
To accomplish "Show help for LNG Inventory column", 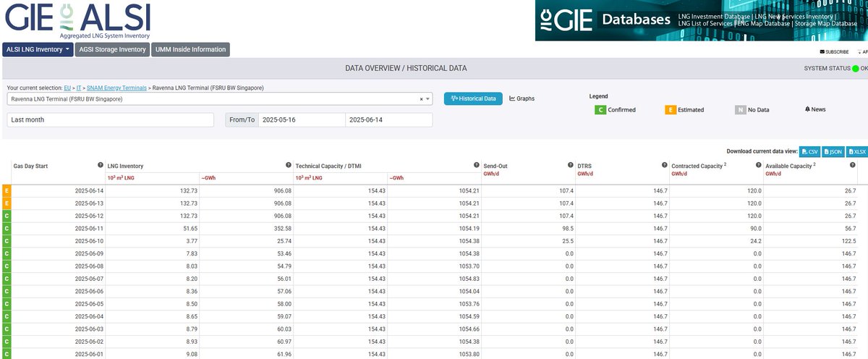I will pos(289,165).
